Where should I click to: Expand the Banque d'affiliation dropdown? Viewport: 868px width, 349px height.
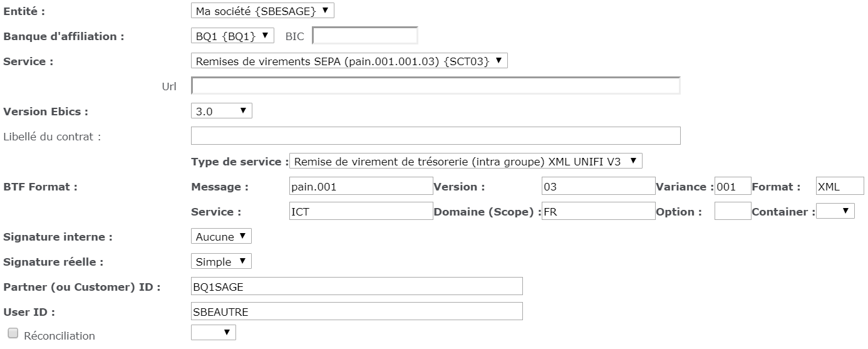(232, 36)
